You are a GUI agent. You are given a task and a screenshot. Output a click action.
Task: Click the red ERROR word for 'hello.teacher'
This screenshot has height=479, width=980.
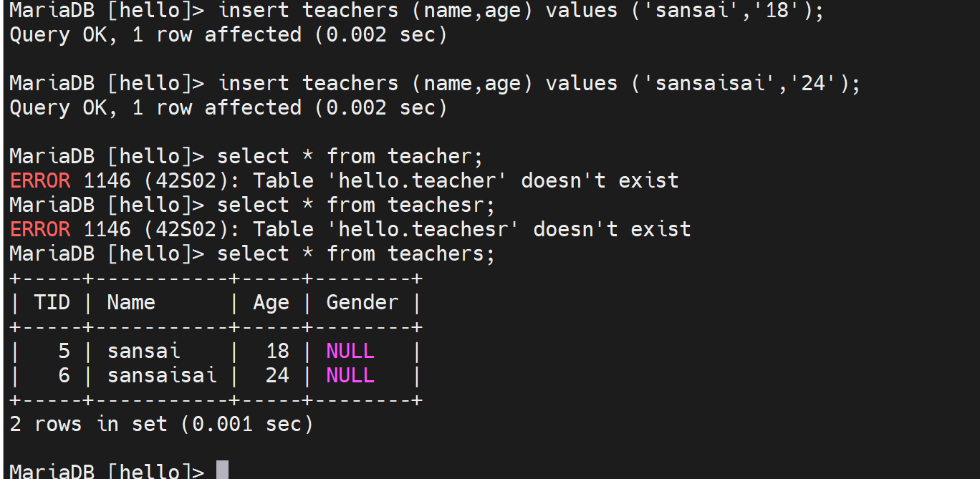40,180
